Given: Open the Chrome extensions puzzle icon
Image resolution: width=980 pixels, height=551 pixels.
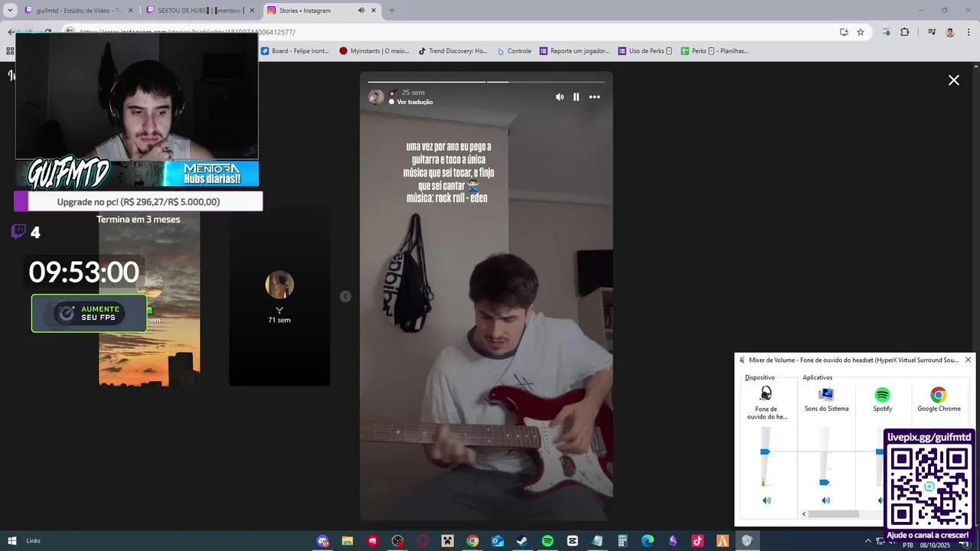Looking at the screenshot, I should click(904, 32).
